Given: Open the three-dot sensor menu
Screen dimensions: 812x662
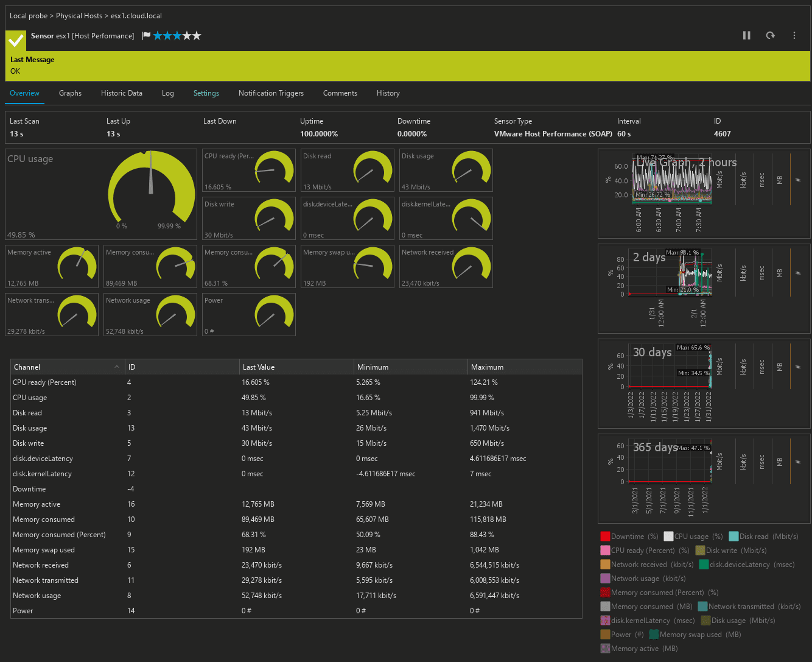Looking at the screenshot, I should pos(794,35).
